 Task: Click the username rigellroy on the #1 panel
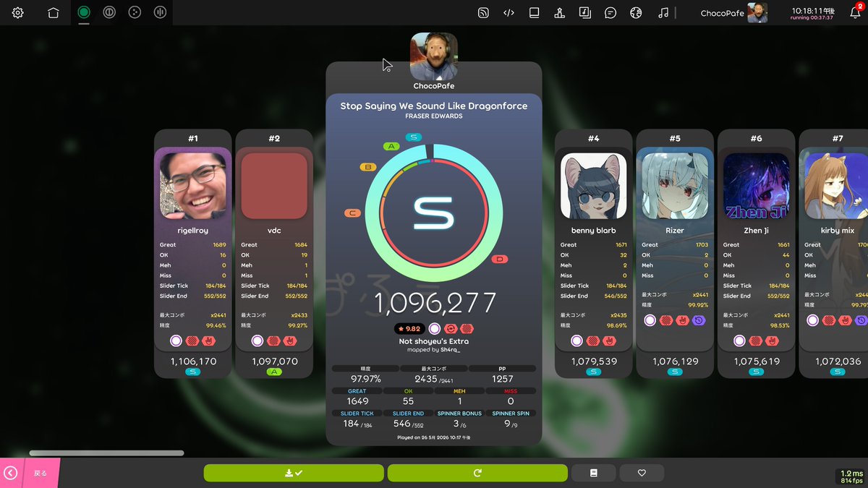point(193,231)
